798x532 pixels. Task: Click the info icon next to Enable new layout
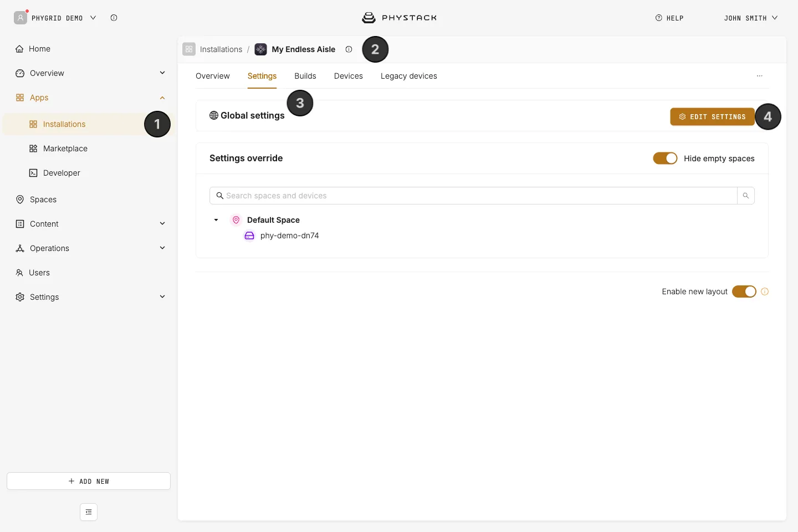765,291
